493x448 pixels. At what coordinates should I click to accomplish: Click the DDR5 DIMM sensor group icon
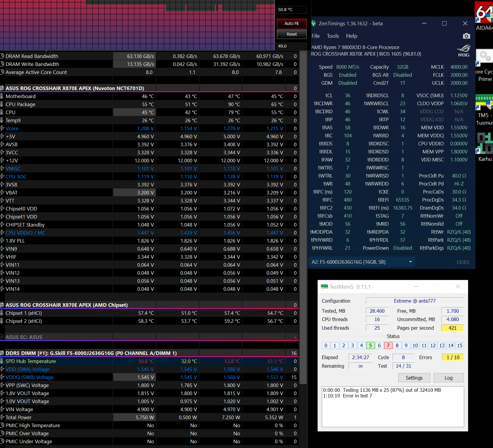pos(2,353)
